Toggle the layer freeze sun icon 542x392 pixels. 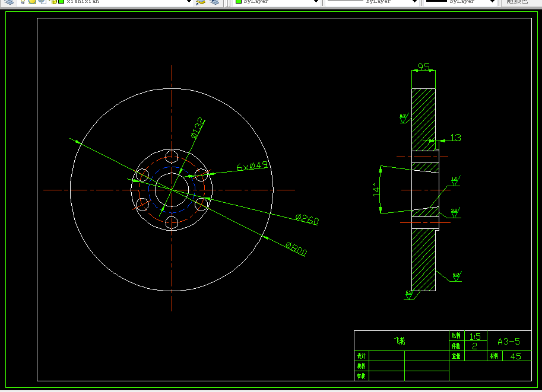[32, 2]
